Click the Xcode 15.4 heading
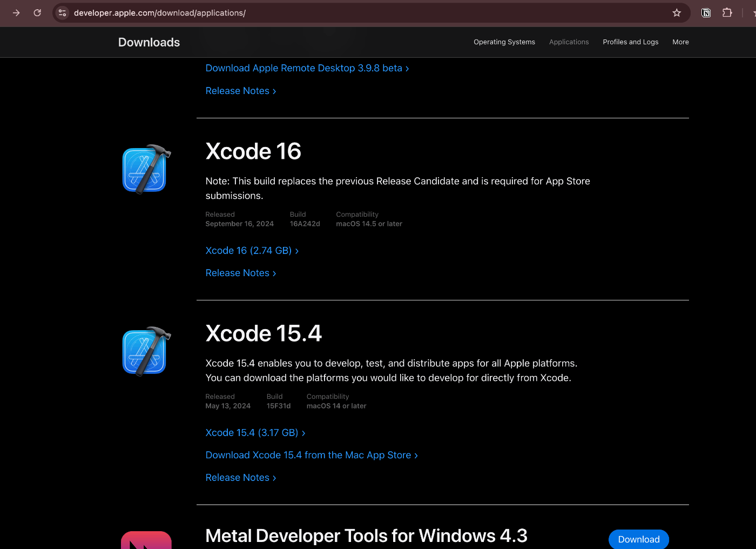 (264, 333)
